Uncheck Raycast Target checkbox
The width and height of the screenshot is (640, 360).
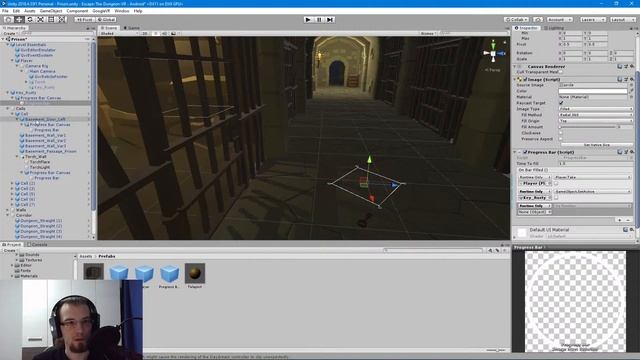coord(561,103)
